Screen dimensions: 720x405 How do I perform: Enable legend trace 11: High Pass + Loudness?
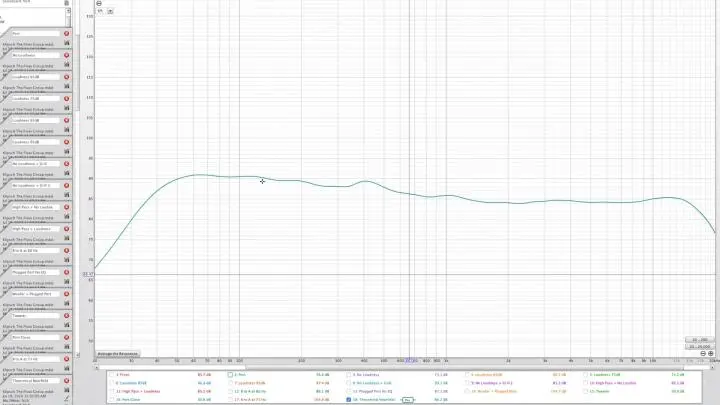pyautogui.click(x=112, y=391)
